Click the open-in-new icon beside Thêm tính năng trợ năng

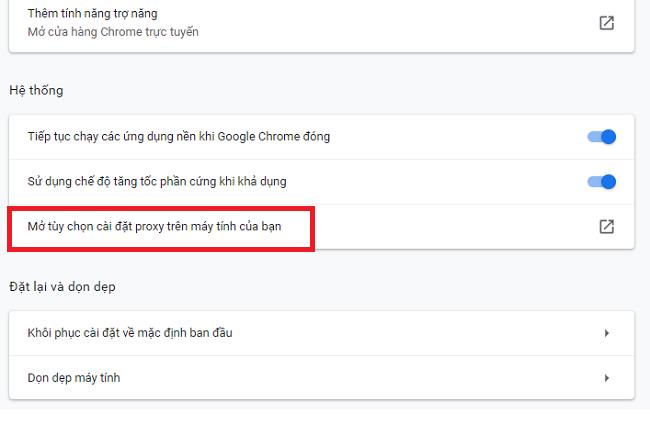click(606, 23)
